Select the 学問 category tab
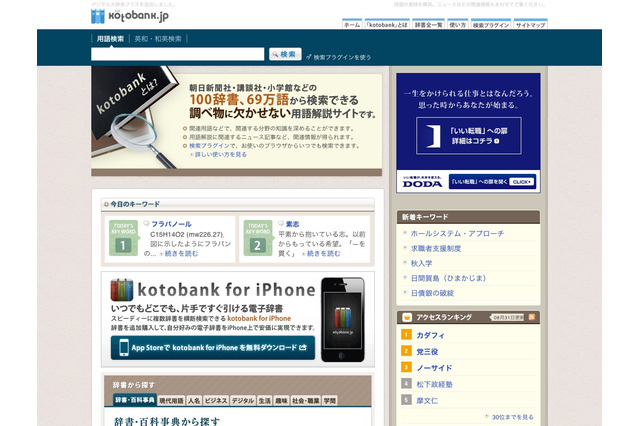This screenshot has width=640, height=426. [x=330, y=401]
